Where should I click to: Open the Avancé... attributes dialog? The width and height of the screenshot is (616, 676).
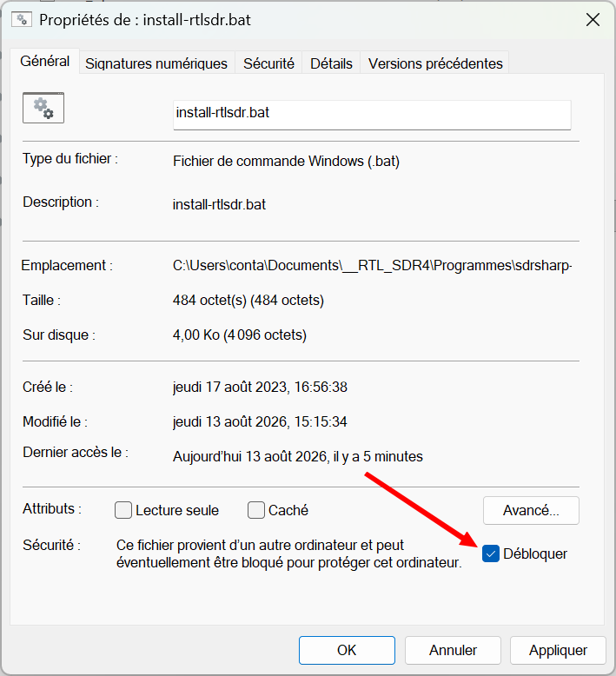[531, 510]
